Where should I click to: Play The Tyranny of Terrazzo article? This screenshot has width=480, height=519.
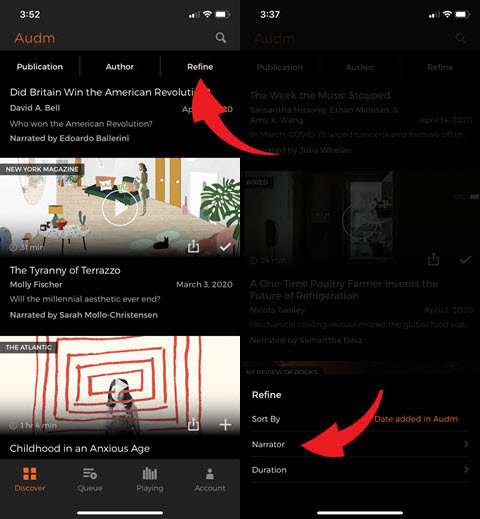[120, 208]
